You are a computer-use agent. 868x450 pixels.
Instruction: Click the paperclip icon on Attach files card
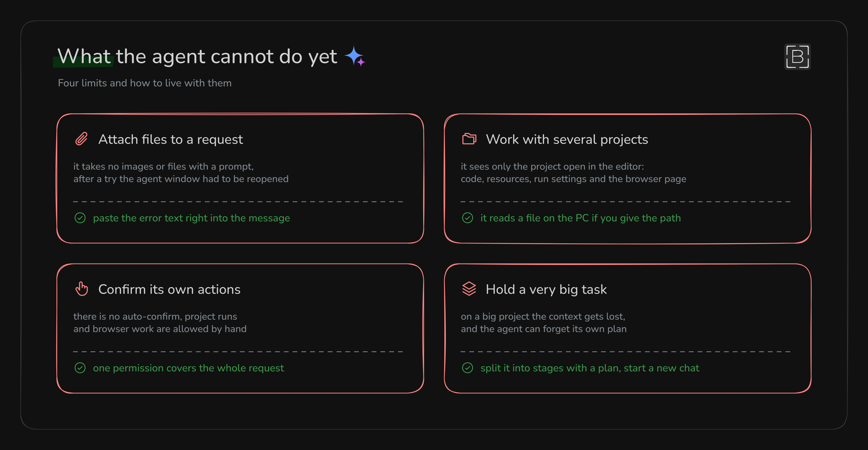tap(81, 139)
